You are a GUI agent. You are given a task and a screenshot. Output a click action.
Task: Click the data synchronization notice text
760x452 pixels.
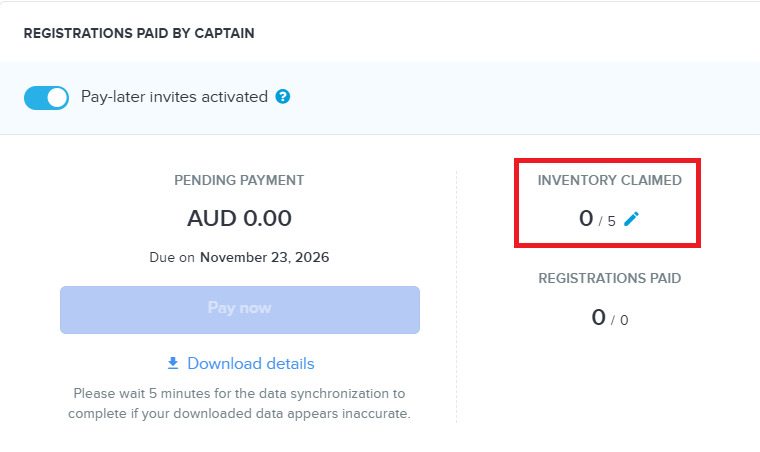pyautogui.click(x=239, y=403)
